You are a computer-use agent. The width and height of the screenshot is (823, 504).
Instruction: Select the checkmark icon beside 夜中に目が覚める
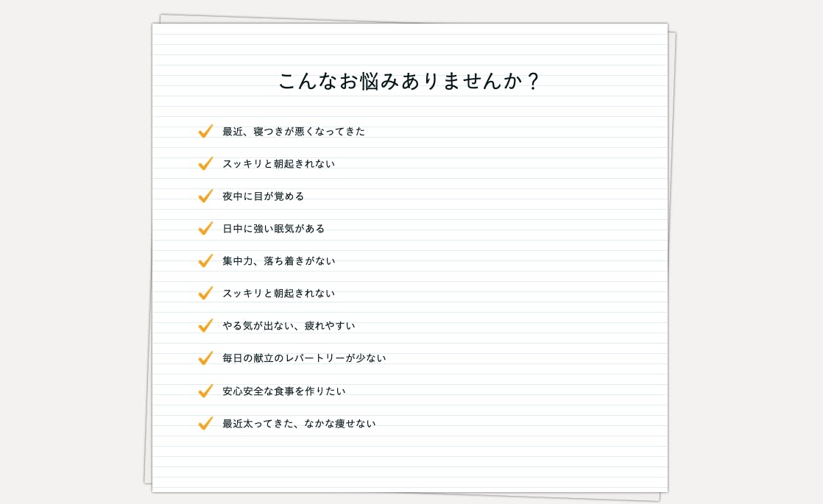[205, 196]
